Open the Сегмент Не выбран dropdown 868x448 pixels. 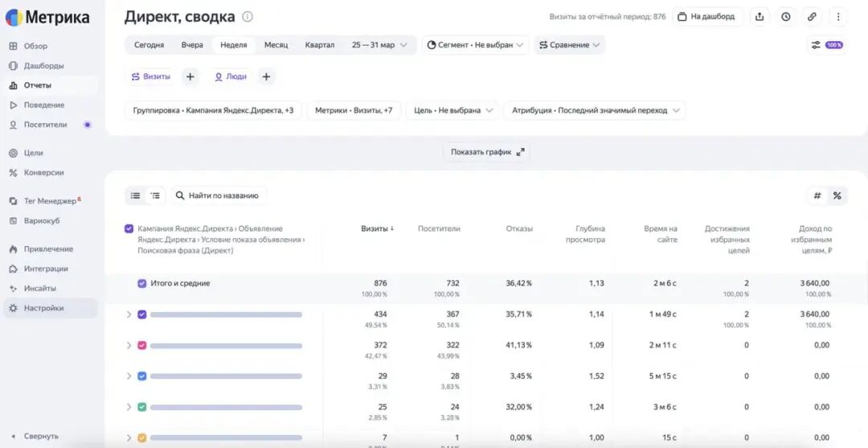click(x=476, y=45)
